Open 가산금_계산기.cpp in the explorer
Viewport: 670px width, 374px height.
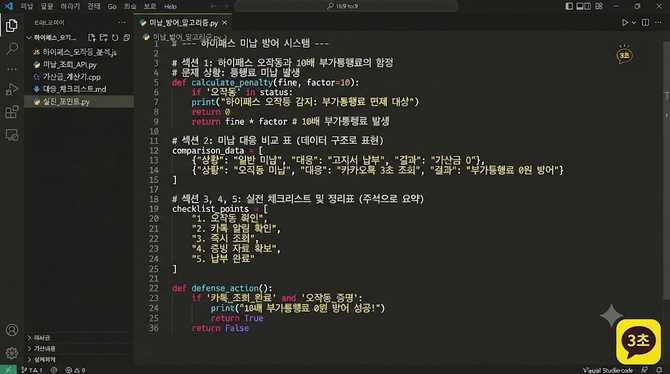pos(71,77)
